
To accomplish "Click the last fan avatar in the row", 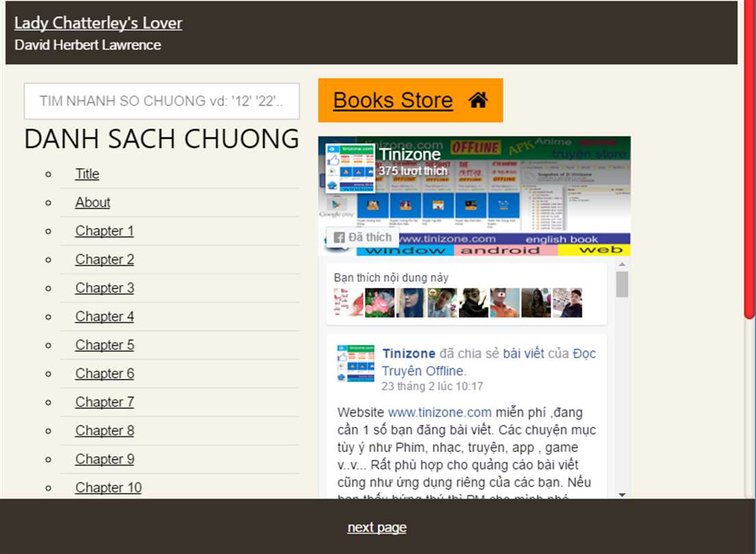I will point(567,302).
